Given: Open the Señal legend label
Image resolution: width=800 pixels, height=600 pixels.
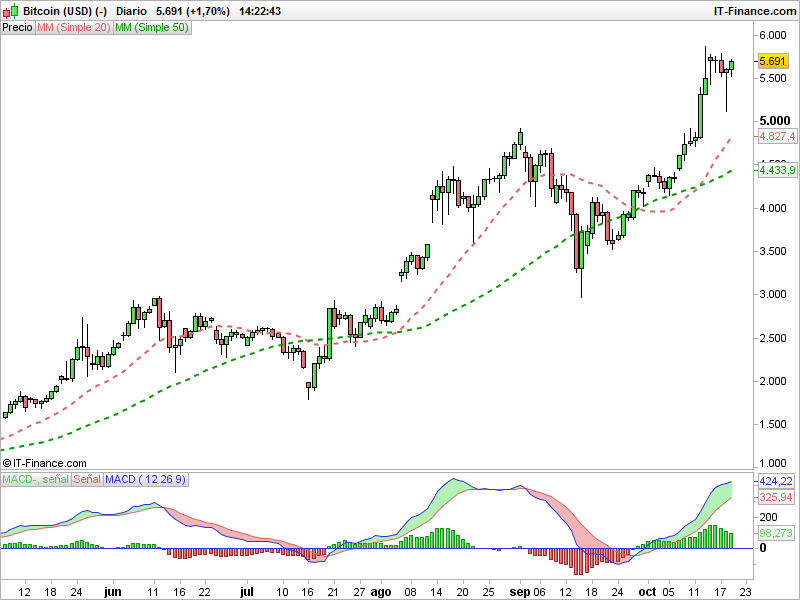Looking at the screenshot, I should pyautogui.click(x=87, y=480).
